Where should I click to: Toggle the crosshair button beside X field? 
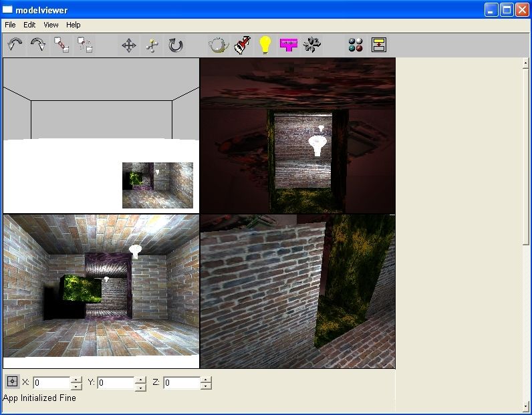click(x=12, y=382)
